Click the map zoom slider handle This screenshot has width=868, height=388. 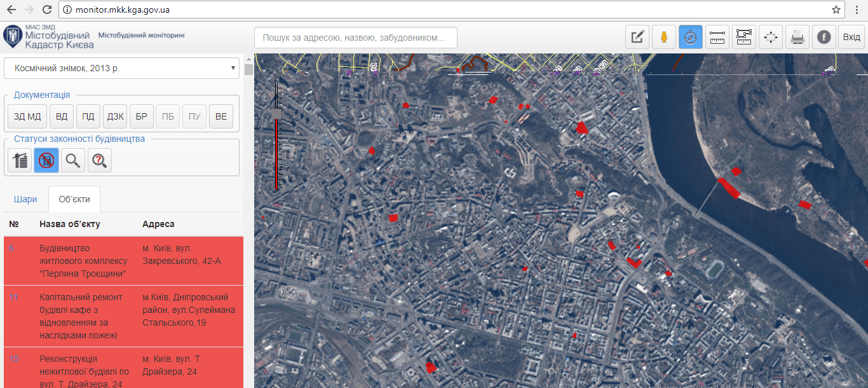point(276,113)
